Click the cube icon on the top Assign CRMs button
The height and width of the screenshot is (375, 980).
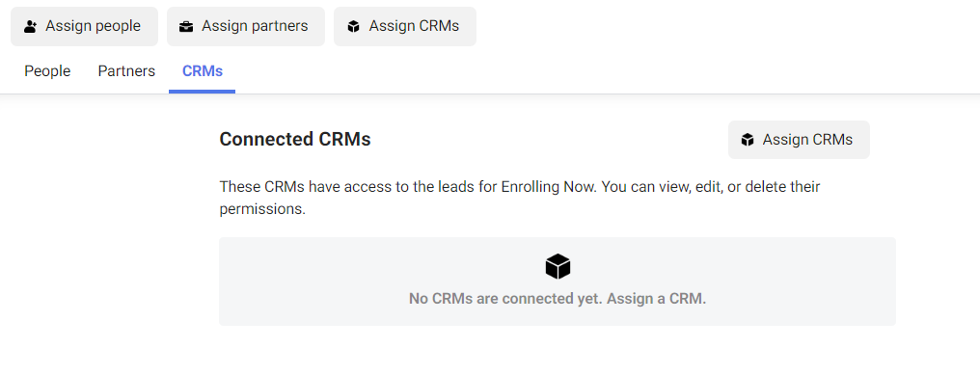coord(354,26)
